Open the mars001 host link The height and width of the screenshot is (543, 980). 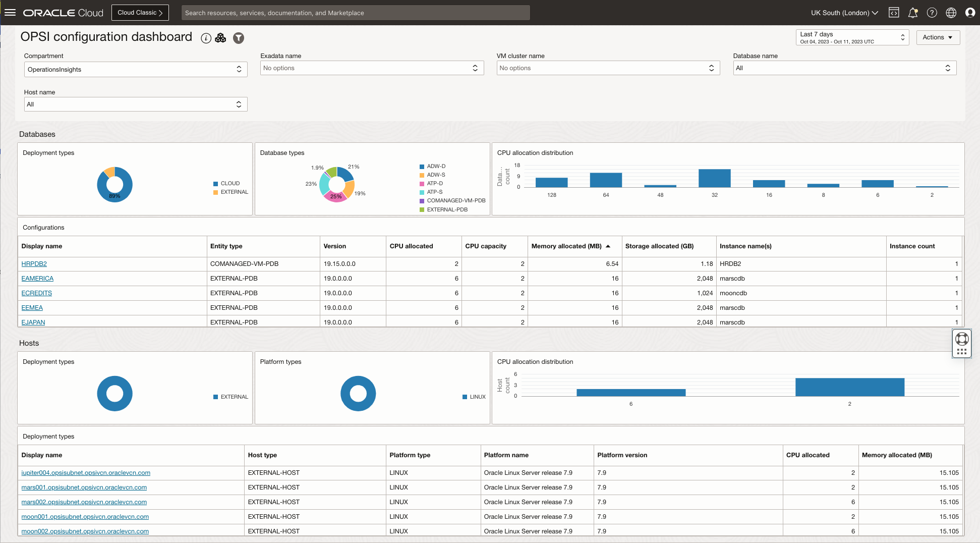click(84, 487)
